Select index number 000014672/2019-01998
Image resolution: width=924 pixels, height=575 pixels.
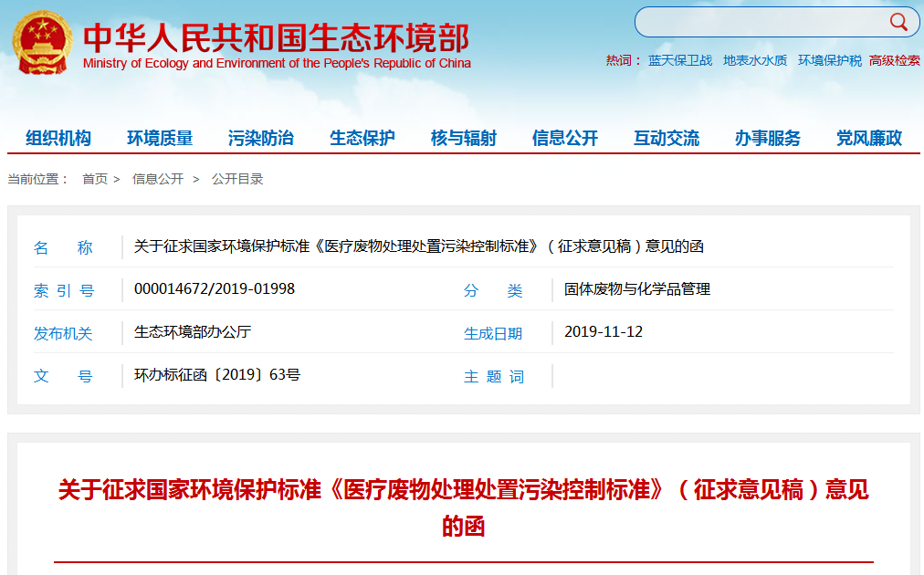215,288
